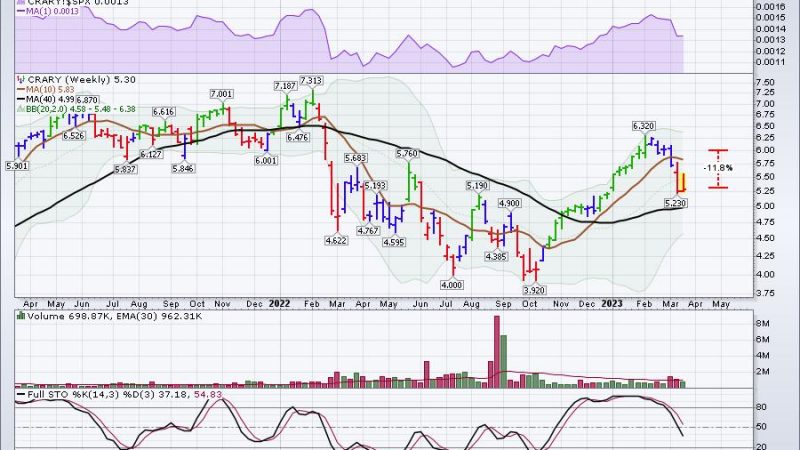Viewport: 800px width, 450px height.
Task: Click the 6.320 price label
Action: click(x=643, y=126)
